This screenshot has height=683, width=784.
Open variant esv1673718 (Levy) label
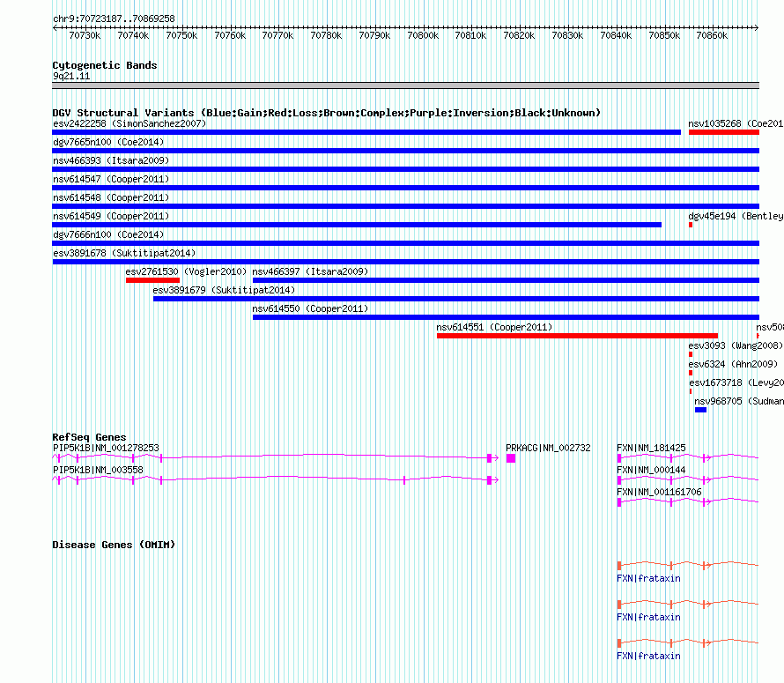pyautogui.click(x=736, y=382)
